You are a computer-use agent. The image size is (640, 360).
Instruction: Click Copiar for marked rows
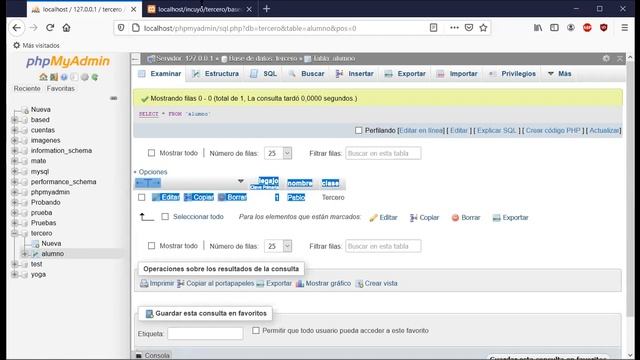point(424,218)
